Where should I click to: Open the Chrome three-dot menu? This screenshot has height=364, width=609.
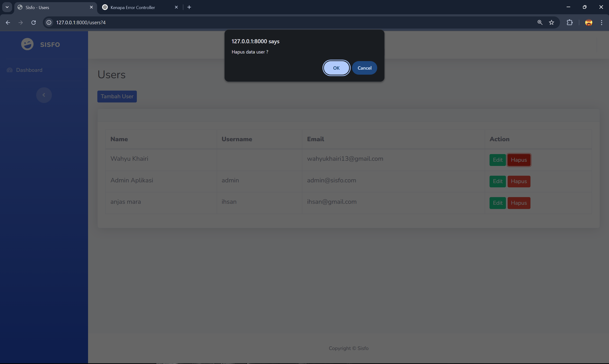pyautogui.click(x=601, y=23)
